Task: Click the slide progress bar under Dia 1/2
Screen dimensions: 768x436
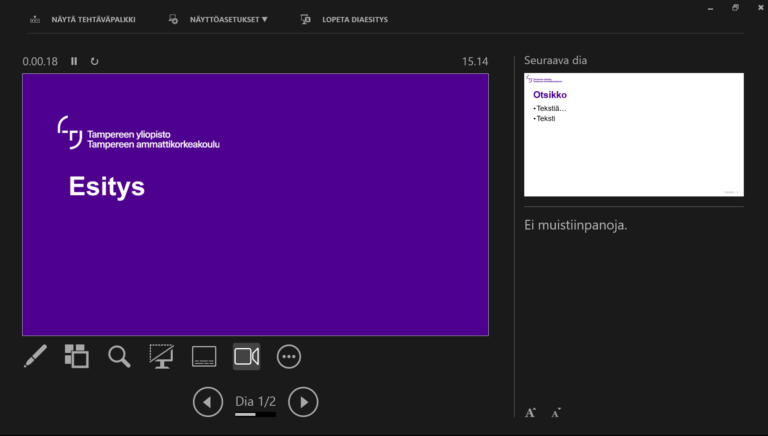Action: (255, 414)
